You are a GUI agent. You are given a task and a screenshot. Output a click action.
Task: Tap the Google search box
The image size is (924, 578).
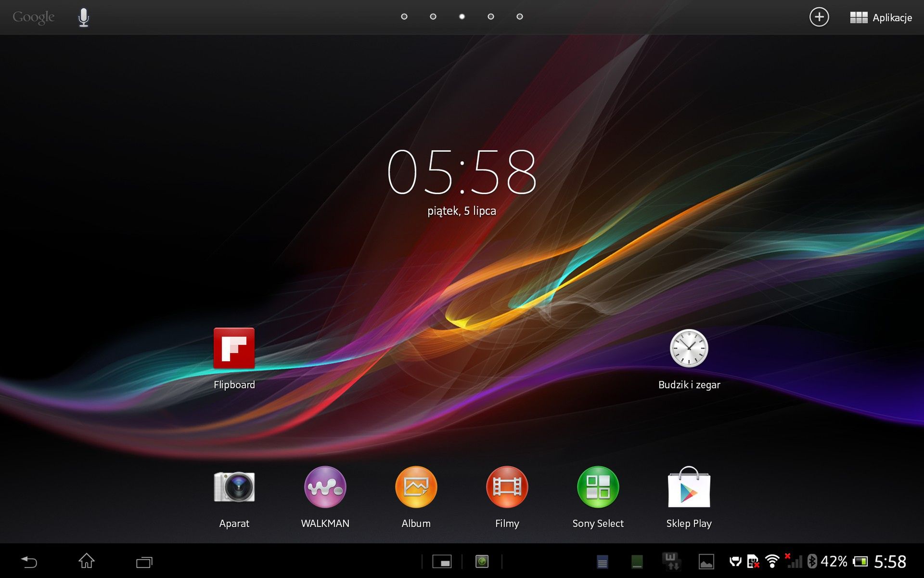tap(34, 17)
